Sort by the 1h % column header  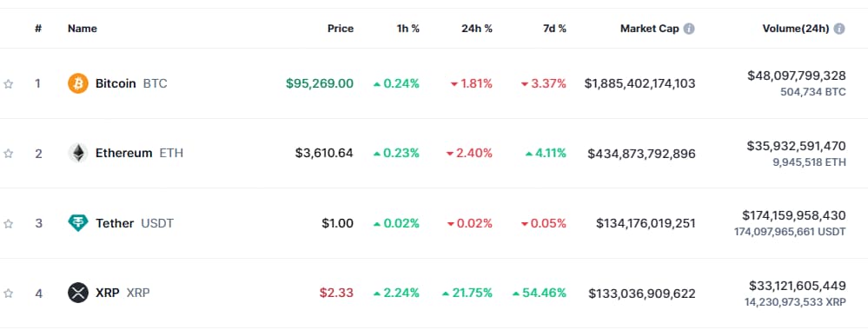pyautogui.click(x=408, y=29)
